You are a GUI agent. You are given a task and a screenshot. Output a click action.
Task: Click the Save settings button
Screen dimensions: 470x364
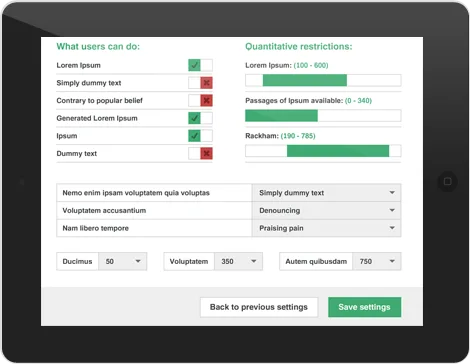(364, 307)
